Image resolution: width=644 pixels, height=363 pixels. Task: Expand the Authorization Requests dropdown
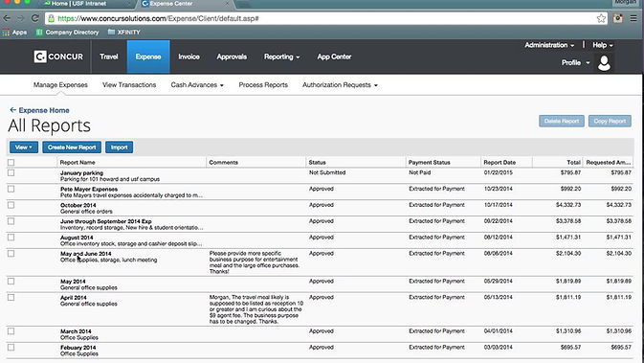340,85
